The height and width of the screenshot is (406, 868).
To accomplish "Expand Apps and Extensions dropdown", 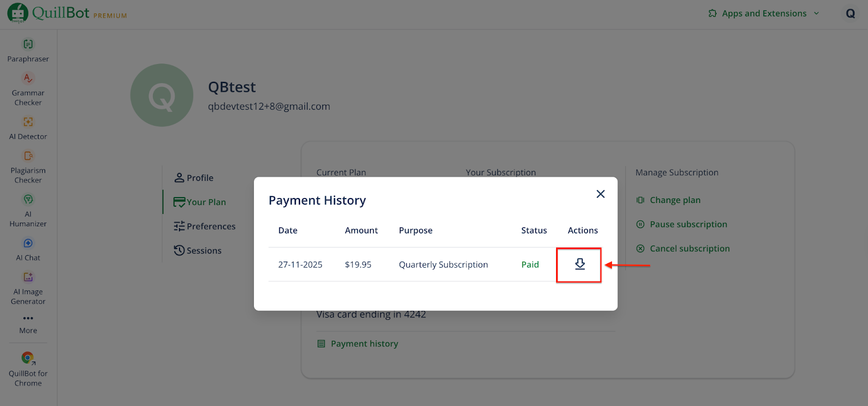I will [x=764, y=14].
